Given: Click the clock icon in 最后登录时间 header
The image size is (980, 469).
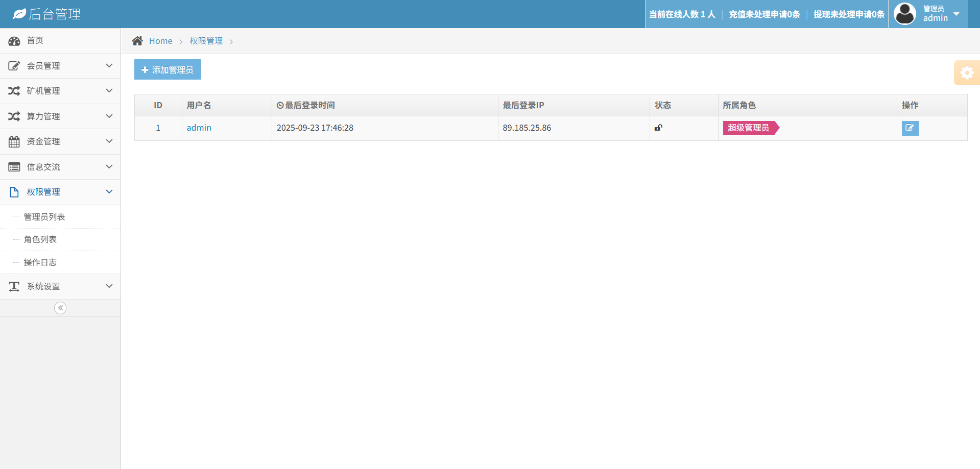Looking at the screenshot, I should point(280,106).
